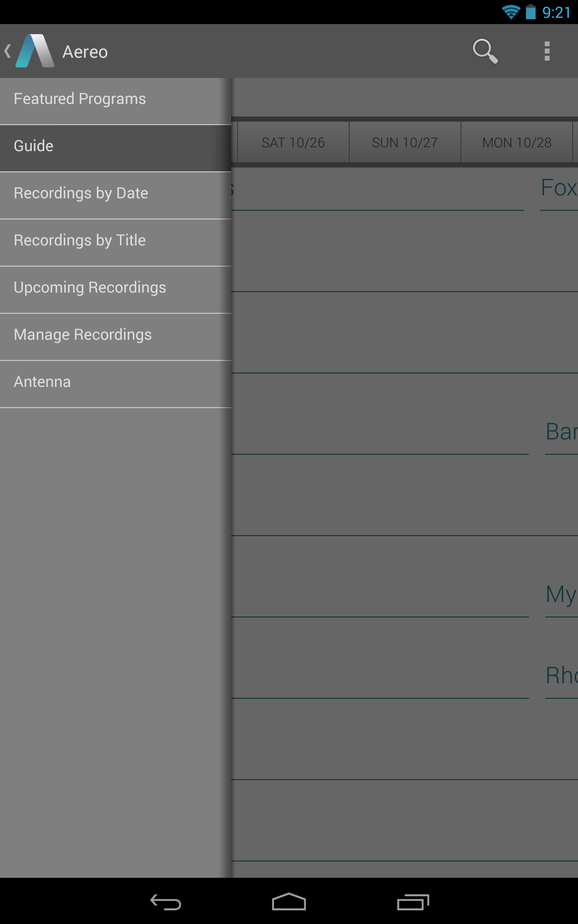Switch selection to Featured Programs

(x=116, y=98)
